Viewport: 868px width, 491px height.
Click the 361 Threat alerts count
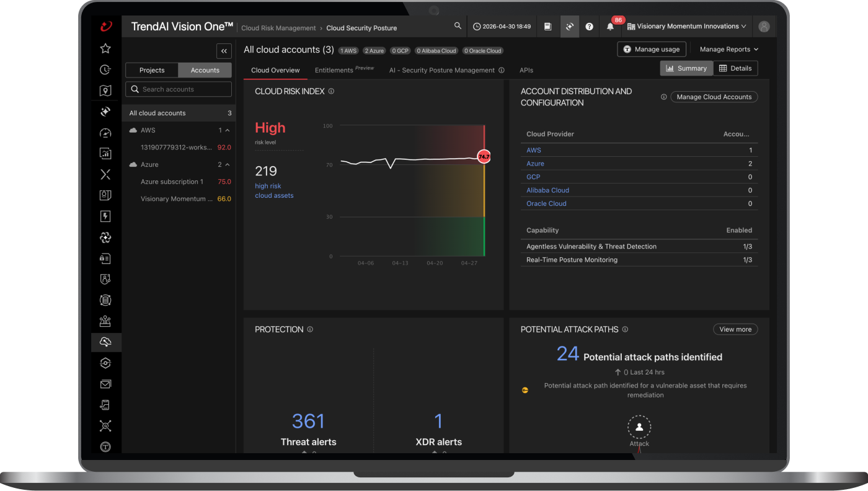pyautogui.click(x=308, y=422)
